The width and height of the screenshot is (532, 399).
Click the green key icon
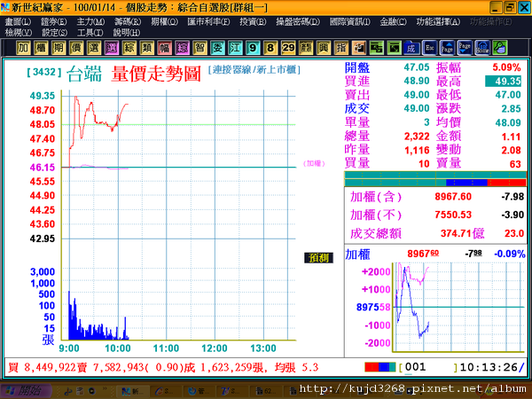coord(500,48)
